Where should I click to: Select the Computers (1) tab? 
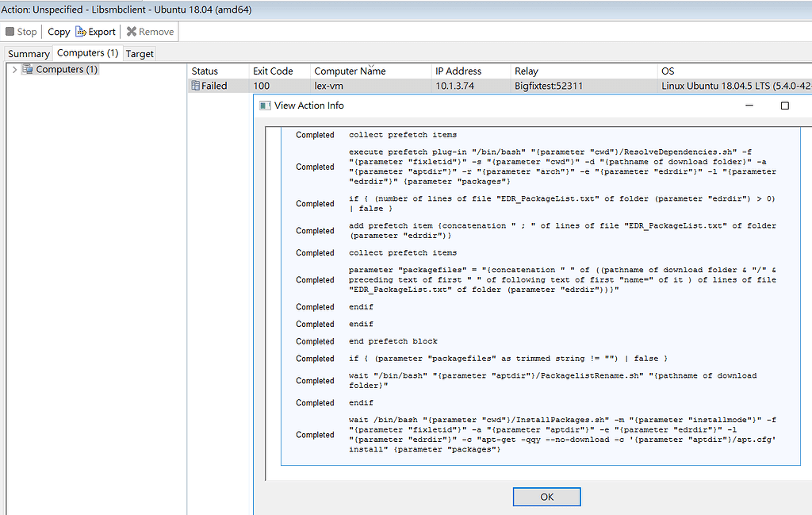coord(87,53)
